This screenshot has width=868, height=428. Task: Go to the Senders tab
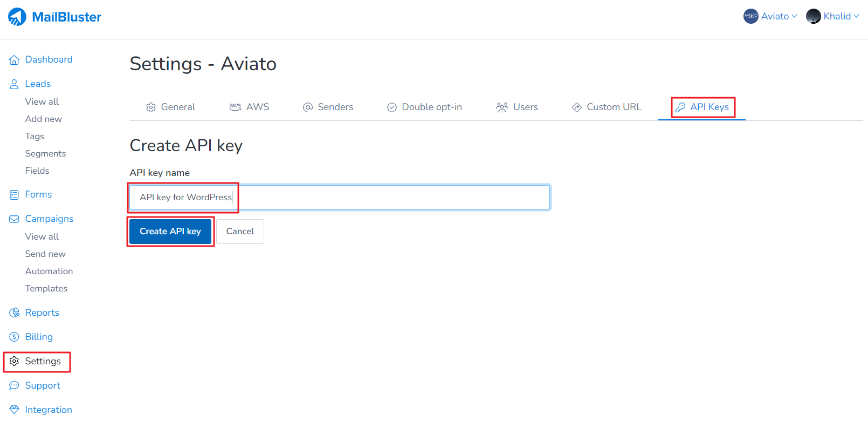click(328, 107)
